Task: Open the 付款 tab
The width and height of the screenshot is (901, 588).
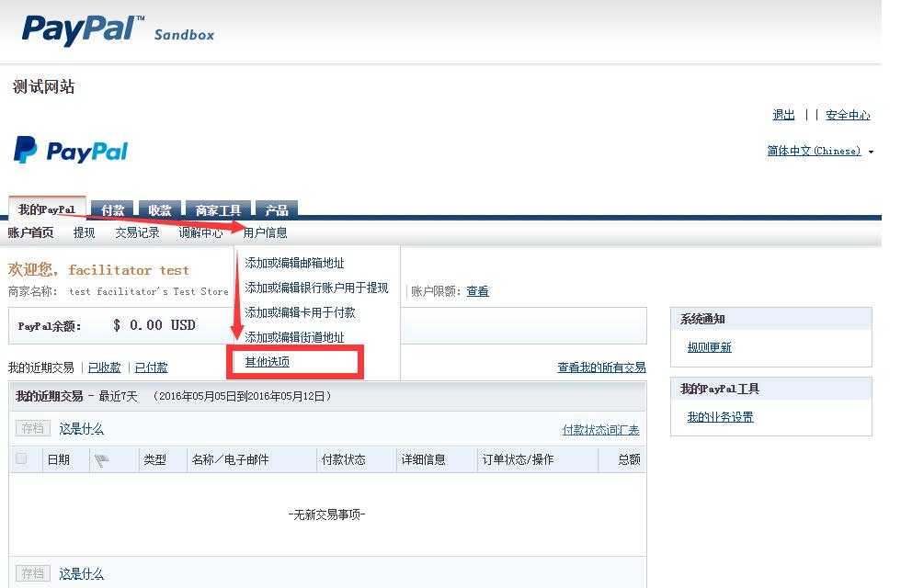Action: (112, 210)
